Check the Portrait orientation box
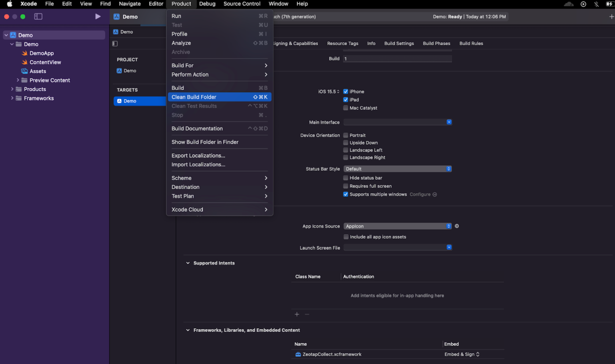 tap(346, 135)
